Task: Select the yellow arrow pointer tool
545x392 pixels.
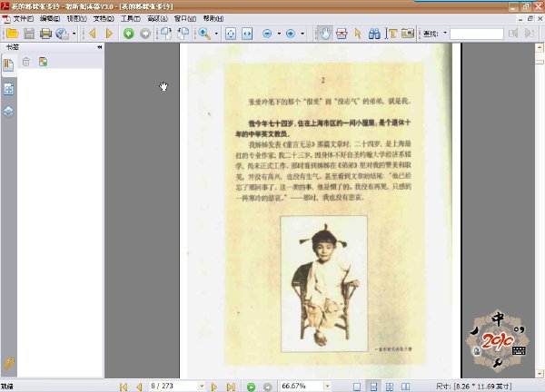Action: pyautogui.click(x=358, y=34)
